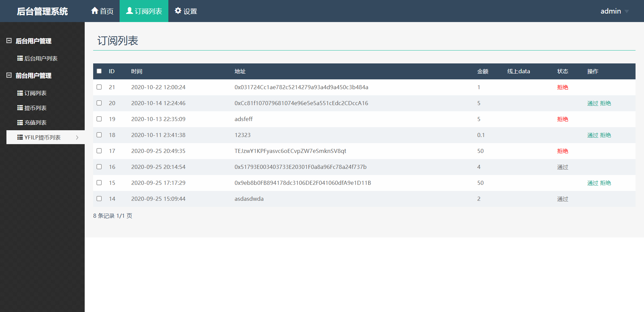Click list icon beside 提币列表
This screenshot has height=312, width=644.
tap(20, 108)
